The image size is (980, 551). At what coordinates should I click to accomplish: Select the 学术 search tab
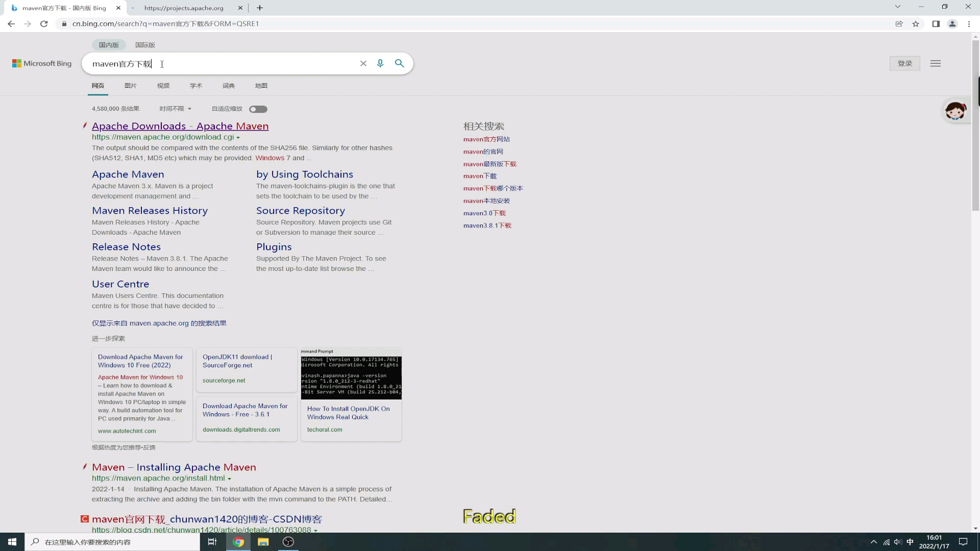[196, 86]
